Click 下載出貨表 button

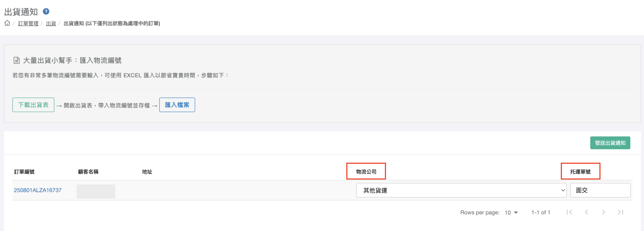[x=33, y=105]
